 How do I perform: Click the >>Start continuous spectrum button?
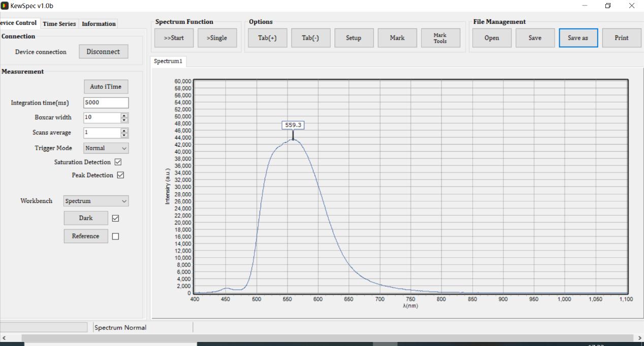click(x=174, y=38)
